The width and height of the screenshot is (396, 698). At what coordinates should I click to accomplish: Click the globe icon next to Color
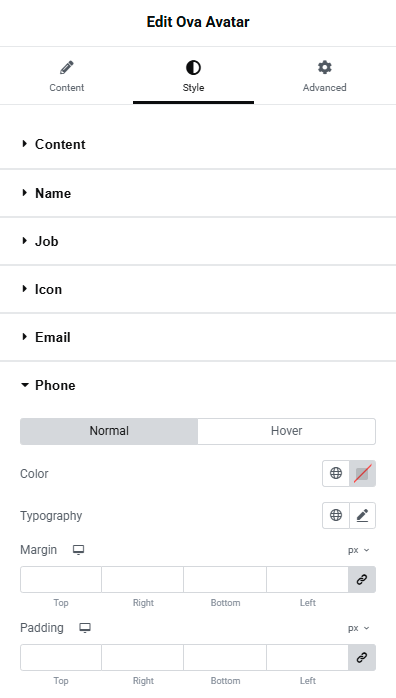tap(336, 473)
